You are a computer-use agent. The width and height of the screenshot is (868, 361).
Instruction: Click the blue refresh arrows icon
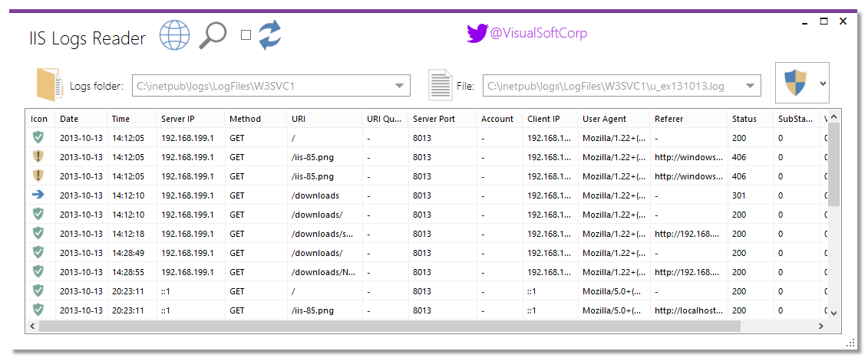tap(269, 35)
